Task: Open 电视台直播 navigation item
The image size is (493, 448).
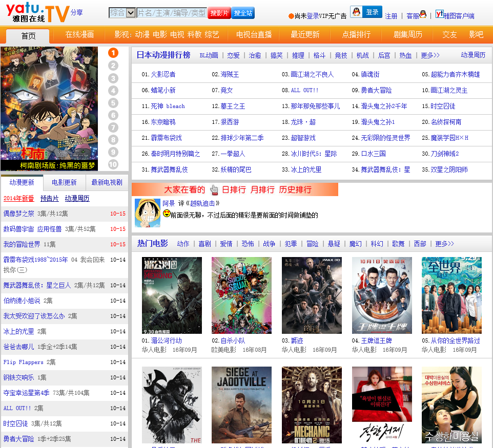Action: (254, 34)
